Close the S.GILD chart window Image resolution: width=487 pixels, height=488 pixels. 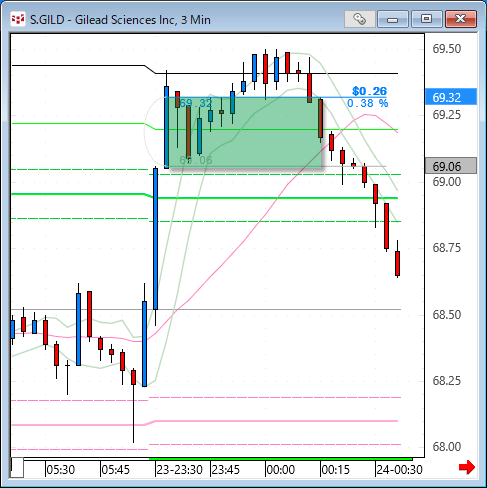tap(461, 19)
